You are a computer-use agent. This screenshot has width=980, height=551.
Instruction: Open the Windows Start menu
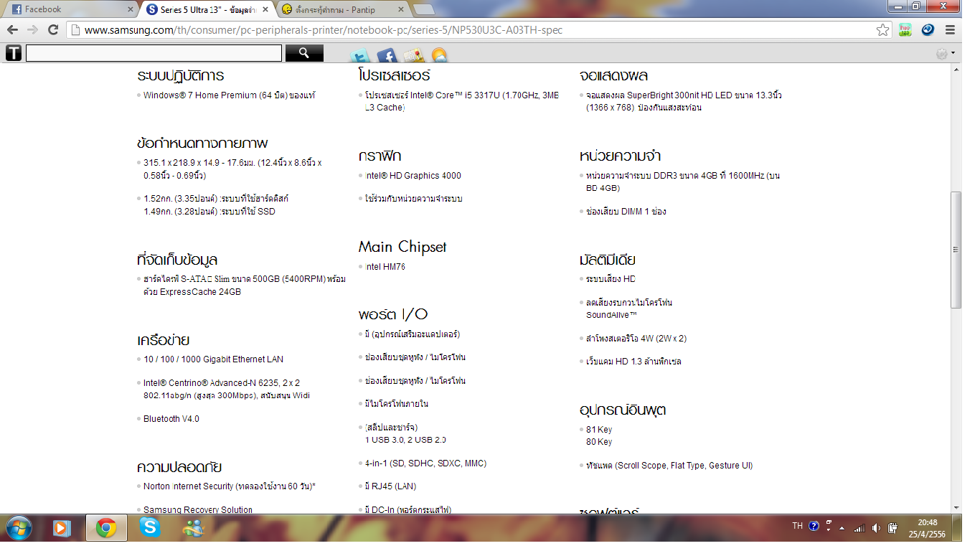pos(19,528)
